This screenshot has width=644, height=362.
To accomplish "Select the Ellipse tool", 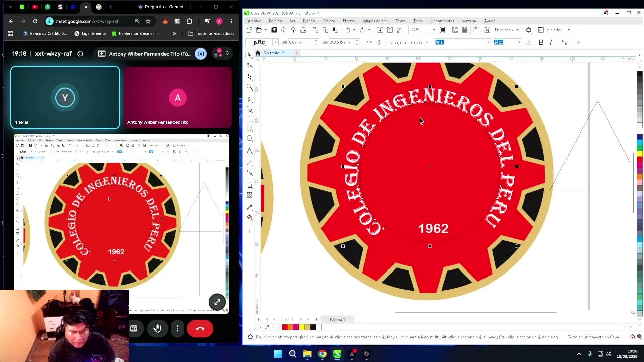I will 250,129.
